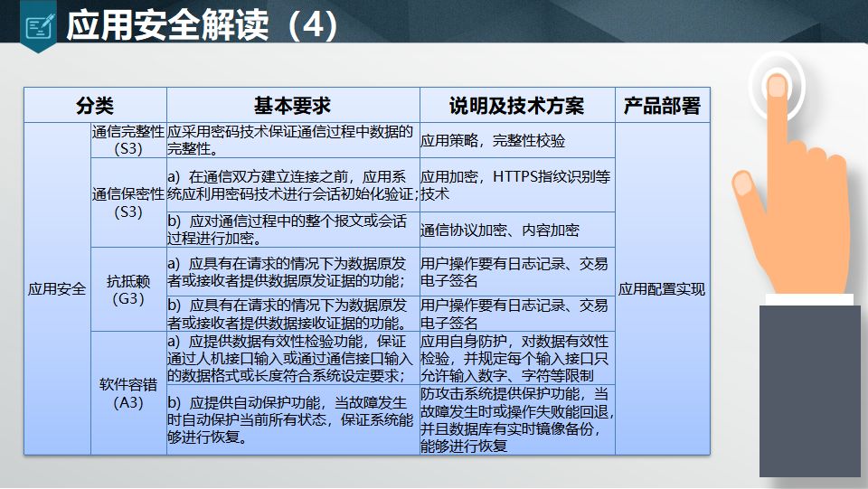
Task: Click the cell 防攻击系统提供保护功能
Action: point(517,419)
